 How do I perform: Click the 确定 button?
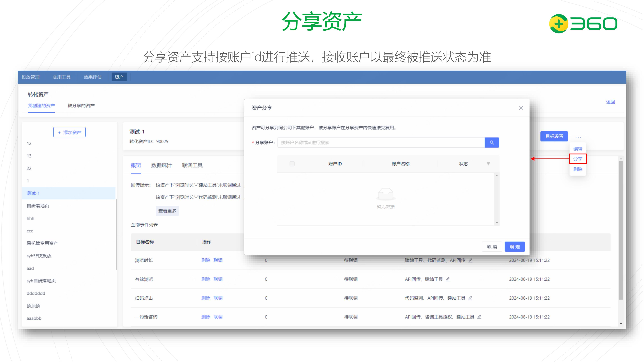[515, 247]
